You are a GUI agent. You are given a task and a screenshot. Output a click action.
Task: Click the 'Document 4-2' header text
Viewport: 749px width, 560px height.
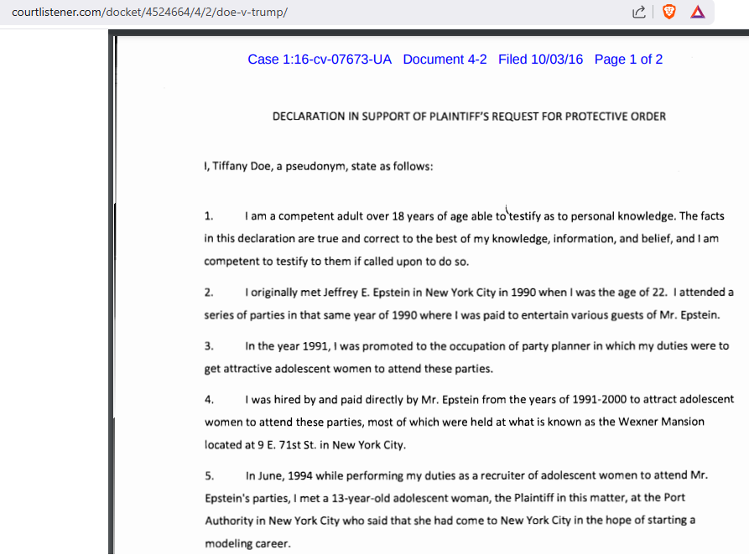445,60
